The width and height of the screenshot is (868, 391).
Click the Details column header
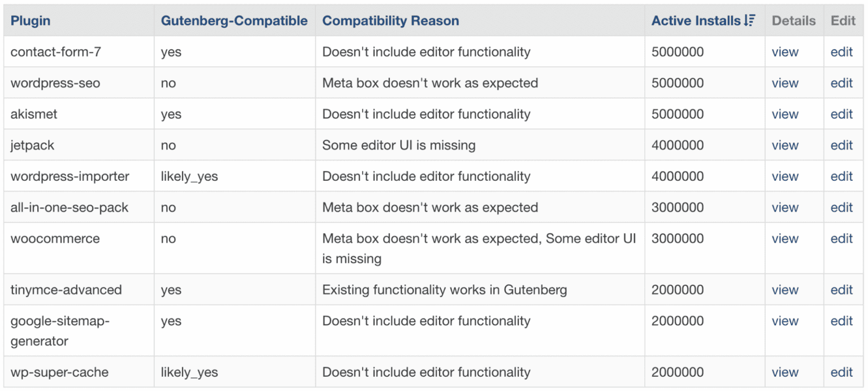coord(793,20)
